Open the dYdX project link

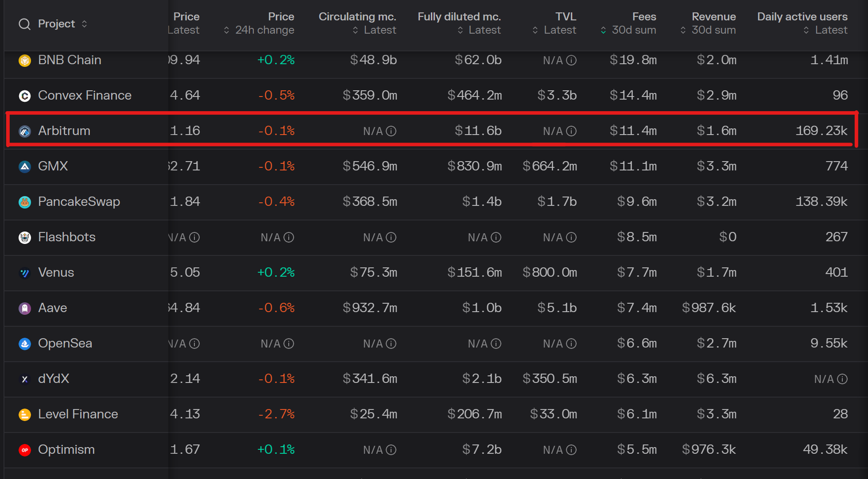click(54, 379)
